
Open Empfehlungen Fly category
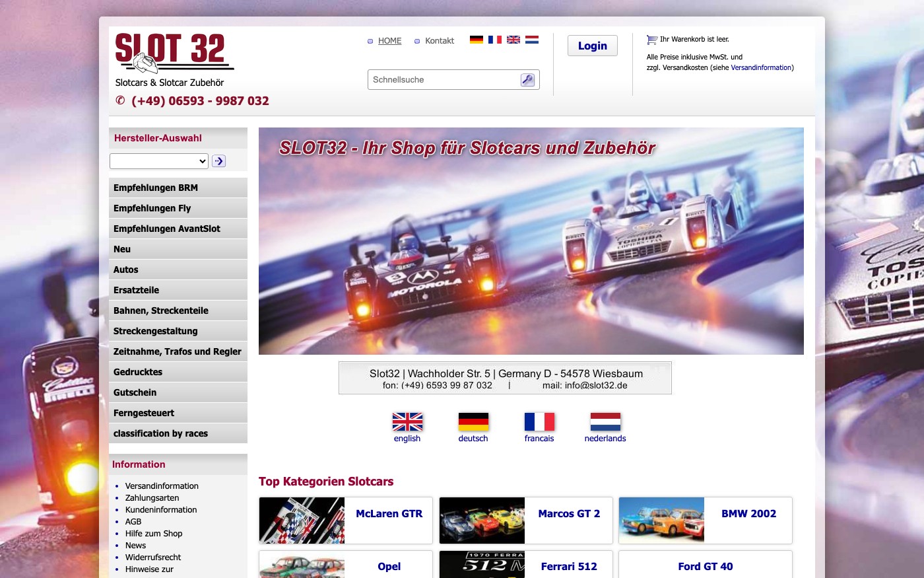tap(178, 208)
